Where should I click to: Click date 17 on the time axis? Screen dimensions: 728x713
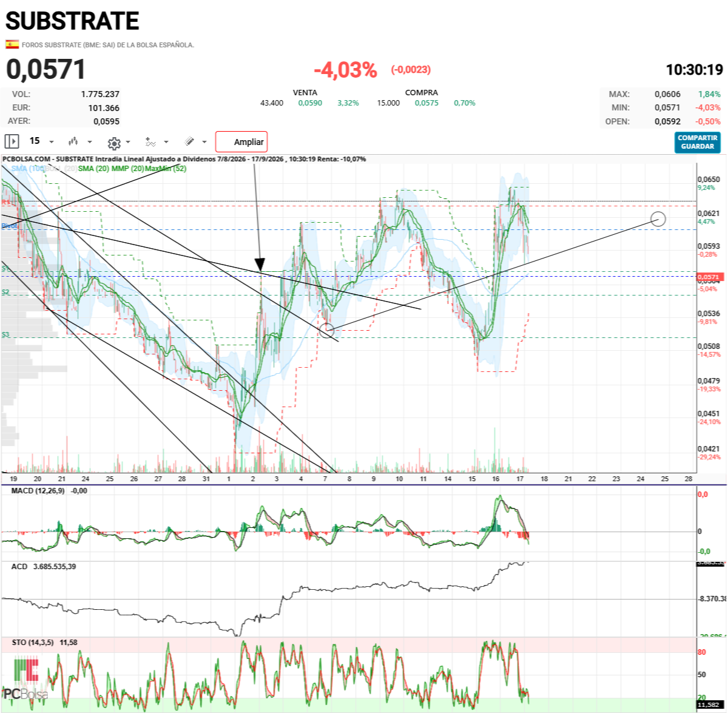[520, 479]
